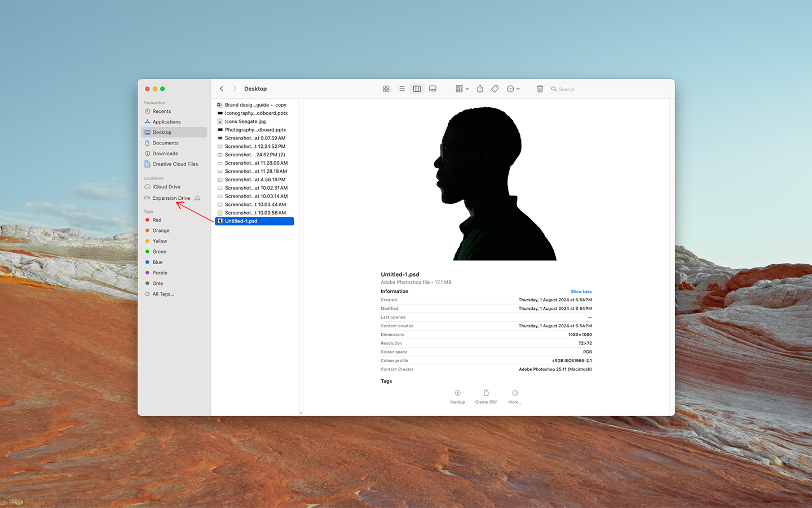Open Markup for the selected file
Viewport: 812px width, 508px height.
[457, 396]
